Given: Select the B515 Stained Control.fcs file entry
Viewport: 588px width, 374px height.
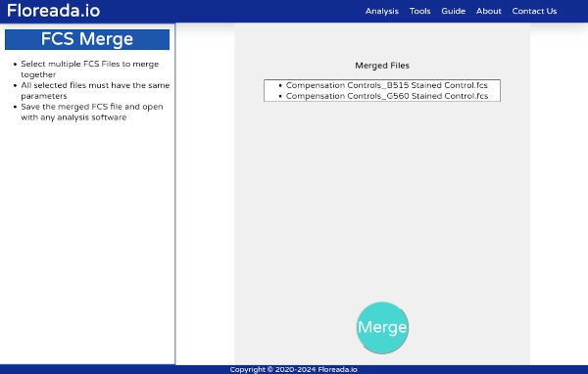Looking at the screenshot, I should coord(387,85).
